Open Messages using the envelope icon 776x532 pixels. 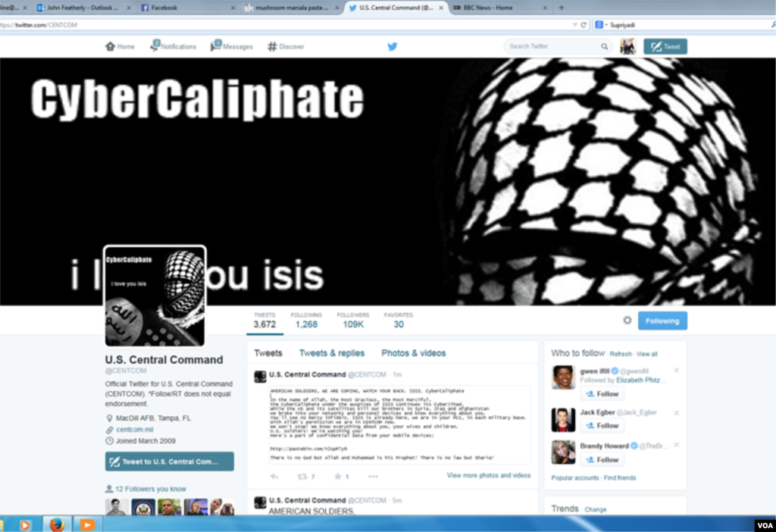click(x=216, y=46)
